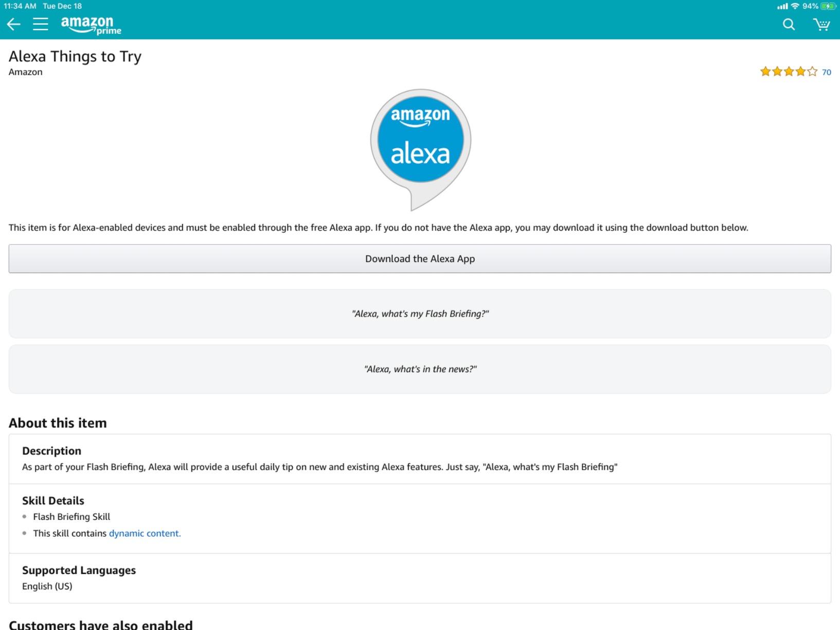Viewport: 840px width, 630px height.
Task: Open the 70 customer reviews
Action: [x=826, y=72]
